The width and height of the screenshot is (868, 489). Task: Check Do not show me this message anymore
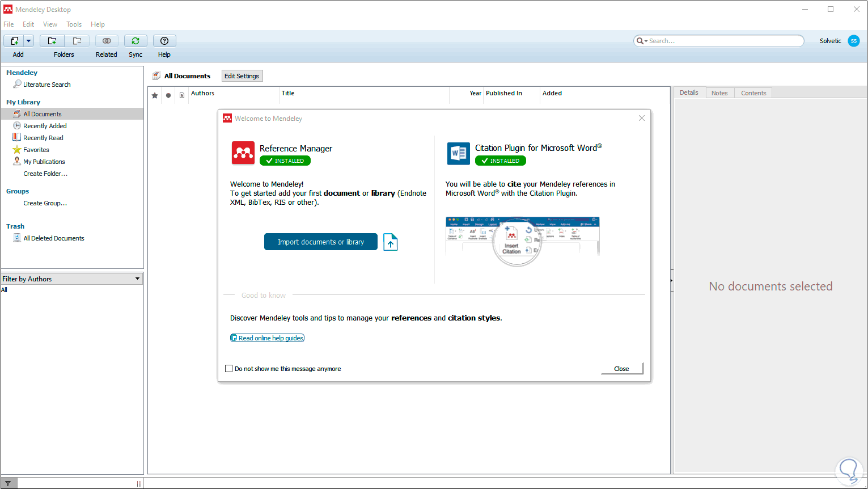pos(229,369)
